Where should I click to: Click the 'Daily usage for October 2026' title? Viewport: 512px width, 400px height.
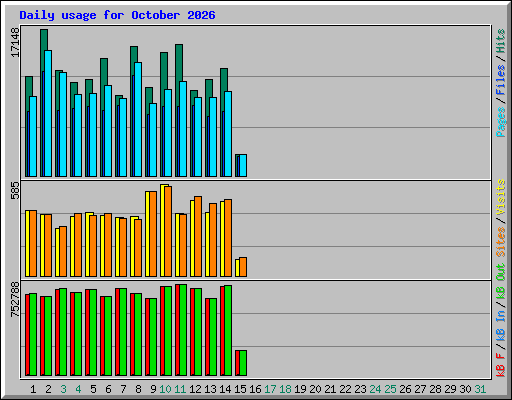click(x=117, y=15)
